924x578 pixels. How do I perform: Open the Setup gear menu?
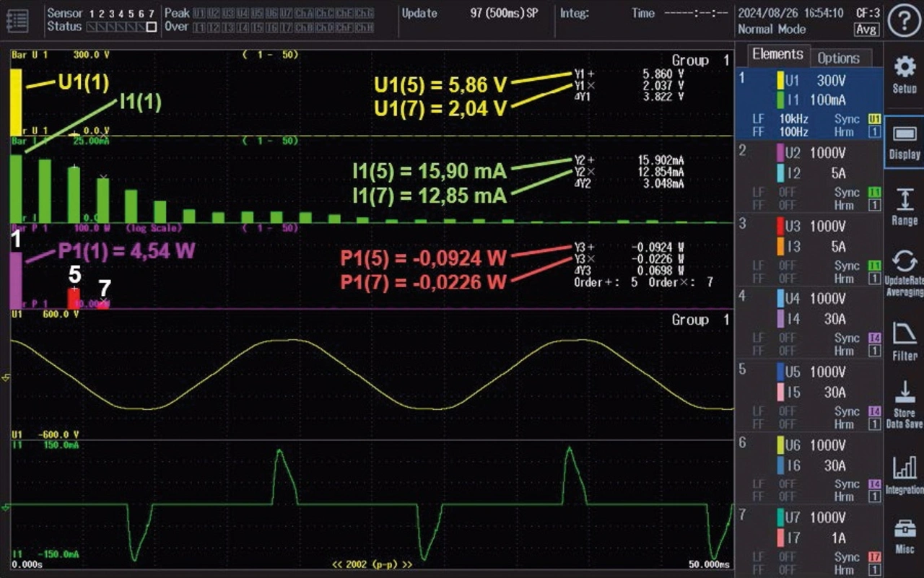click(x=904, y=74)
